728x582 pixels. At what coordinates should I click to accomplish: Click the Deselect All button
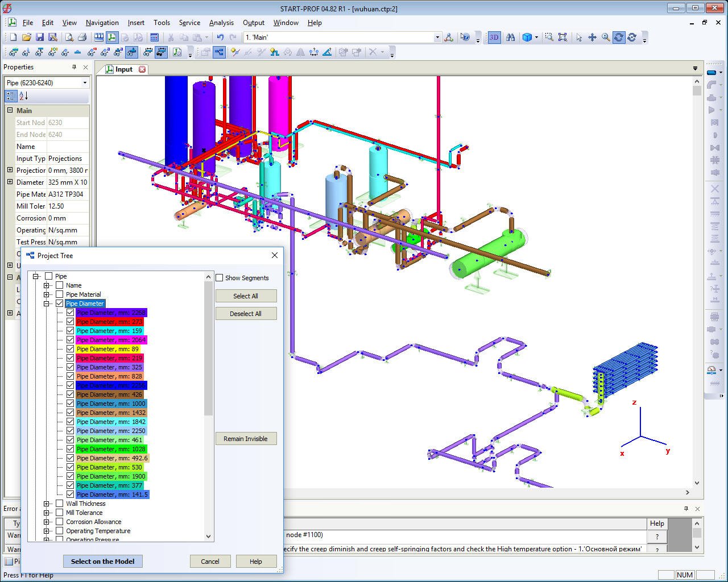(x=246, y=314)
